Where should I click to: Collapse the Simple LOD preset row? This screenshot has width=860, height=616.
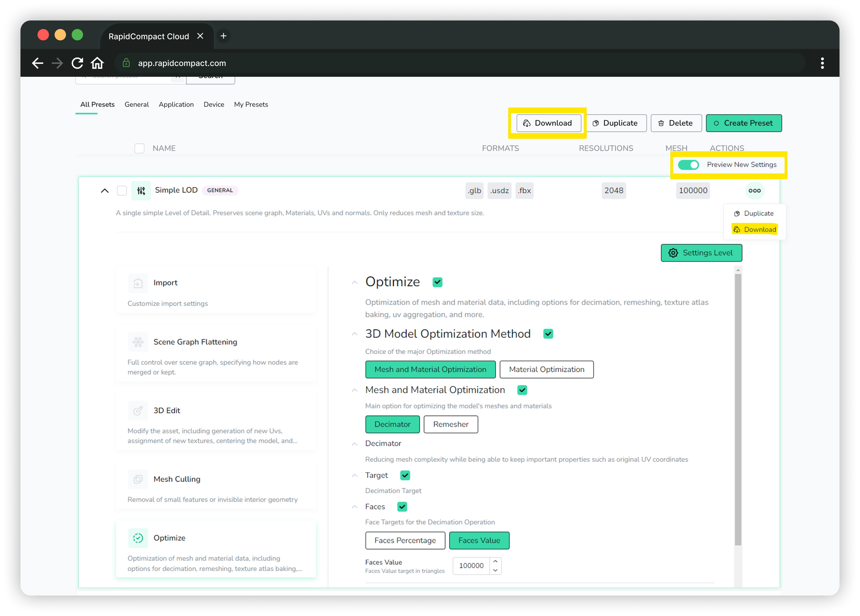point(105,191)
